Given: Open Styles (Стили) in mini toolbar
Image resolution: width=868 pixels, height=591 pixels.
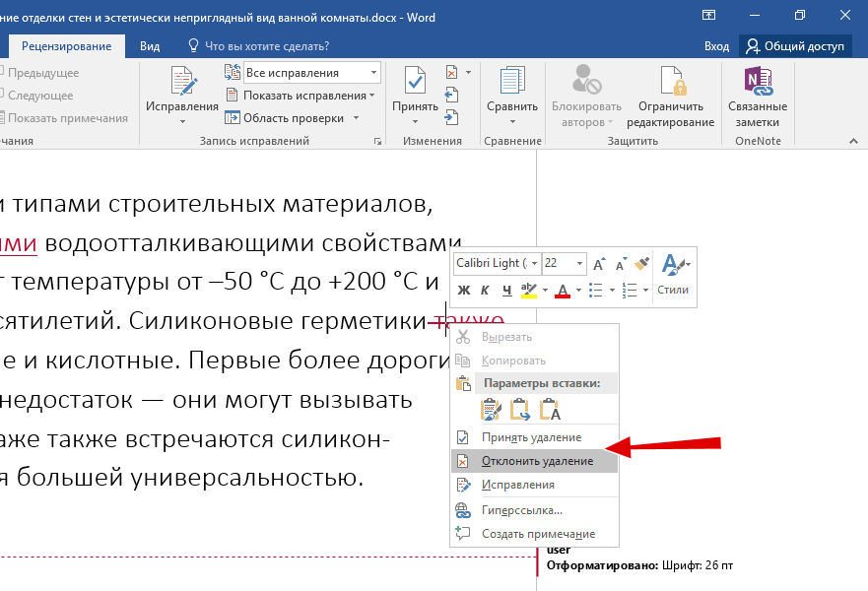Looking at the screenshot, I should (x=673, y=275).
